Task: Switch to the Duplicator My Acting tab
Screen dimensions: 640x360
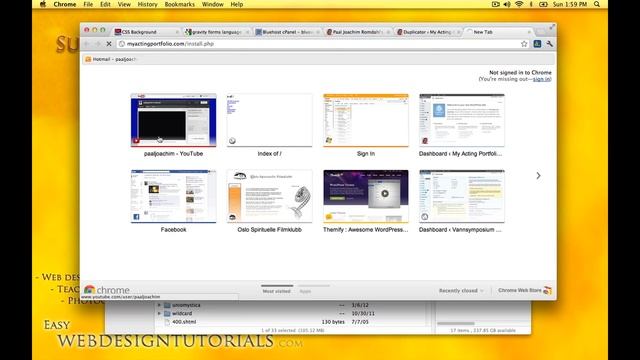Action: [x=428, y=31]
